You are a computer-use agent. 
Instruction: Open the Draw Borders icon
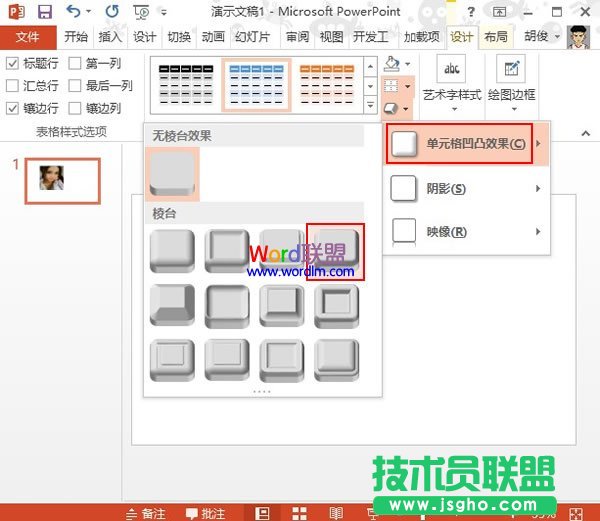[511, 69]
